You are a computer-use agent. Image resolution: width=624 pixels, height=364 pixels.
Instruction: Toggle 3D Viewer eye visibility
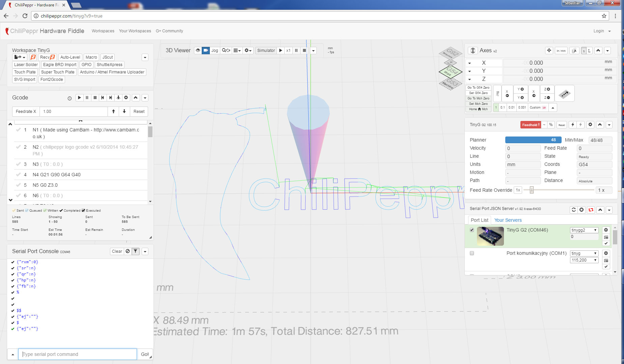[x=198, y=51]
